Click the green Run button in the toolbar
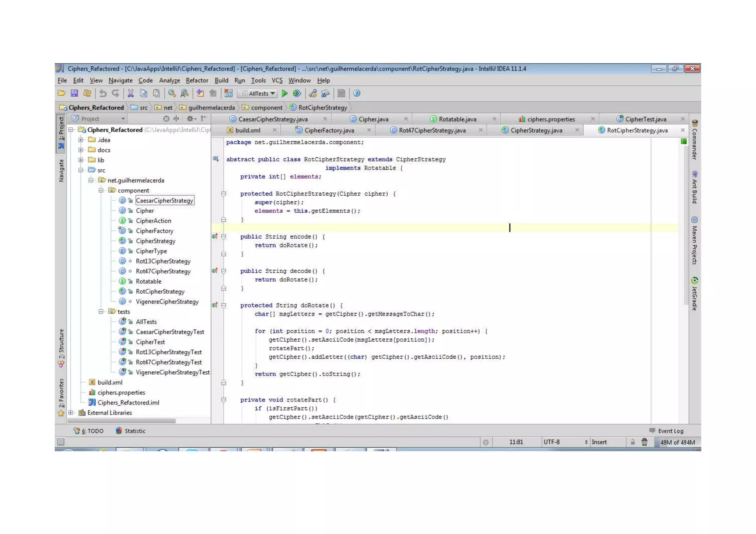This screenshot has height=534, width=756. [285, 94]
